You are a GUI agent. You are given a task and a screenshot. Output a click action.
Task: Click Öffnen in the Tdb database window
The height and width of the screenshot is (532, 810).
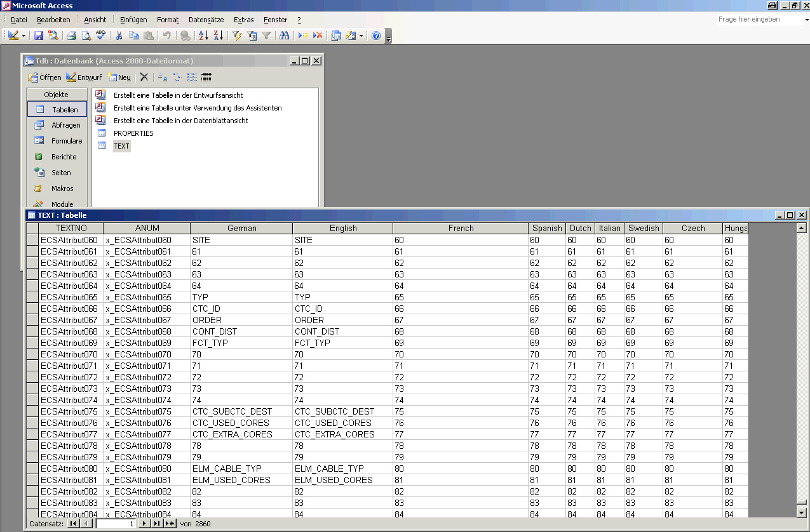click(44, 77)
